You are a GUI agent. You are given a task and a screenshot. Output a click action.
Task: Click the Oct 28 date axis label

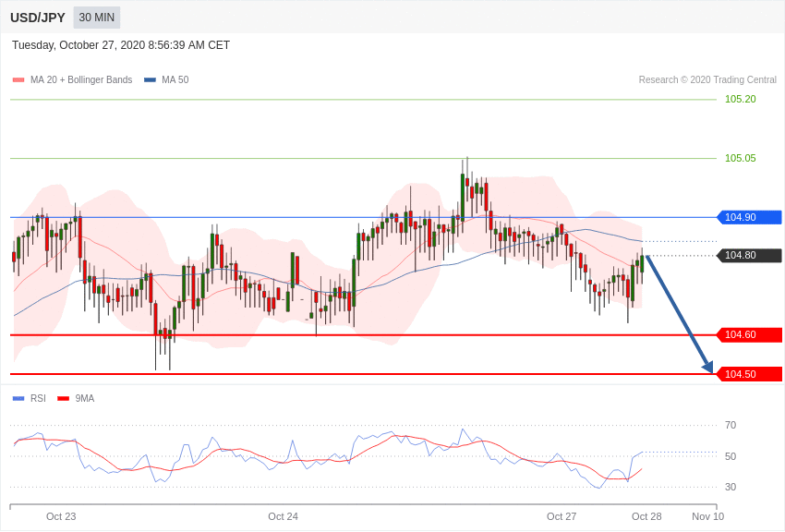[x=646, y=516]
